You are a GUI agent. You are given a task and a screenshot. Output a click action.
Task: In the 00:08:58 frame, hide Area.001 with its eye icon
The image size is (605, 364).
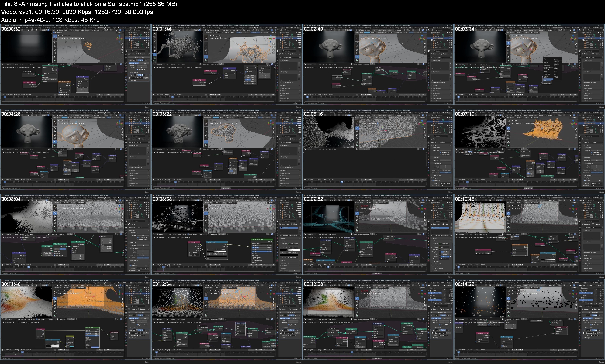(298, 214)
